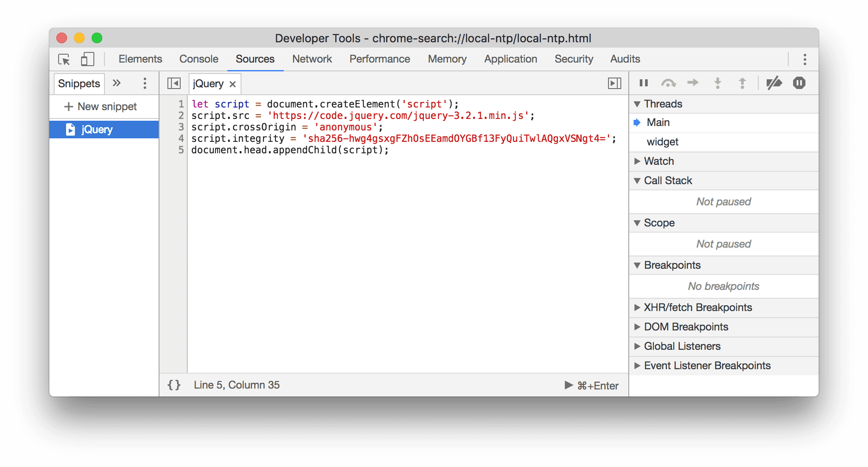This screenshot has height=467, width=868.
Task: Open the Console panel
Action: point(198,59)
